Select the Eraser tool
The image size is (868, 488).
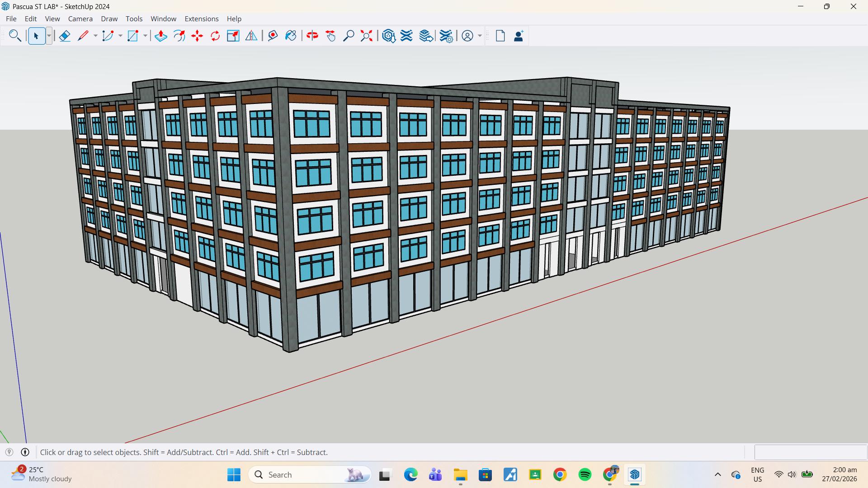(65, 36)
